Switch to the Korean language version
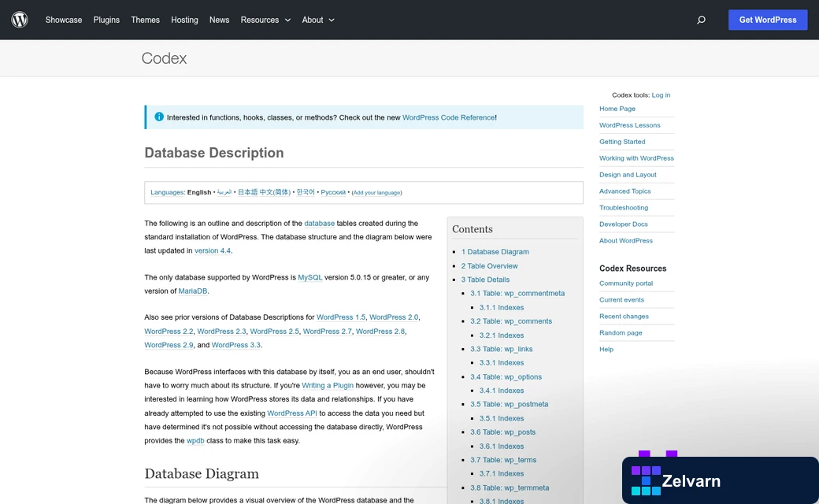This screenshot has height=504, width=819. (306, 192)
